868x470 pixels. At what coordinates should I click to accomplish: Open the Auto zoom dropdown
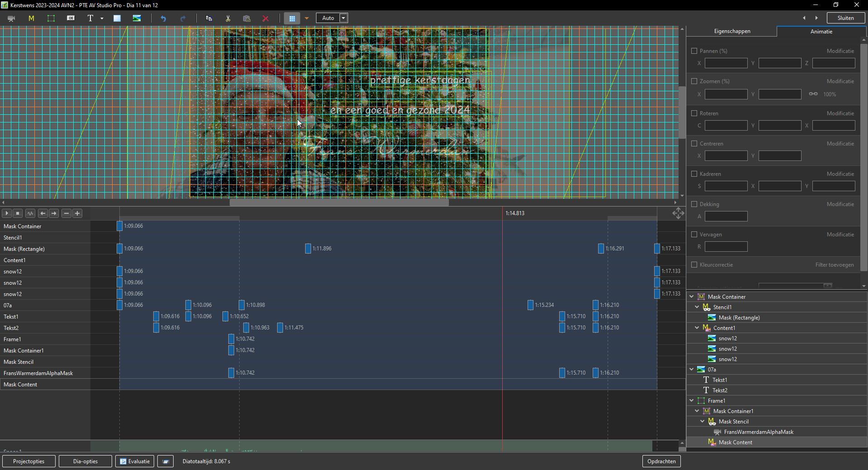pyautogui.click(x=344, y=18)
